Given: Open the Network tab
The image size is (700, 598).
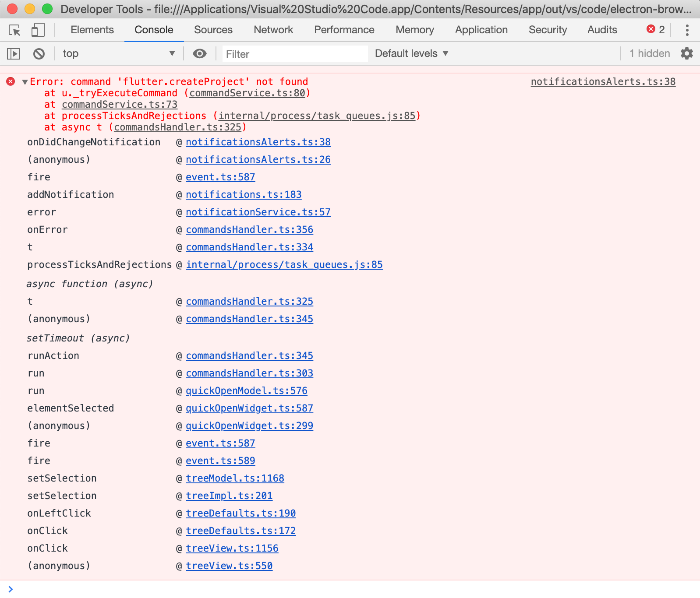Looking at the screenshot, I should (x=273, y=30).
